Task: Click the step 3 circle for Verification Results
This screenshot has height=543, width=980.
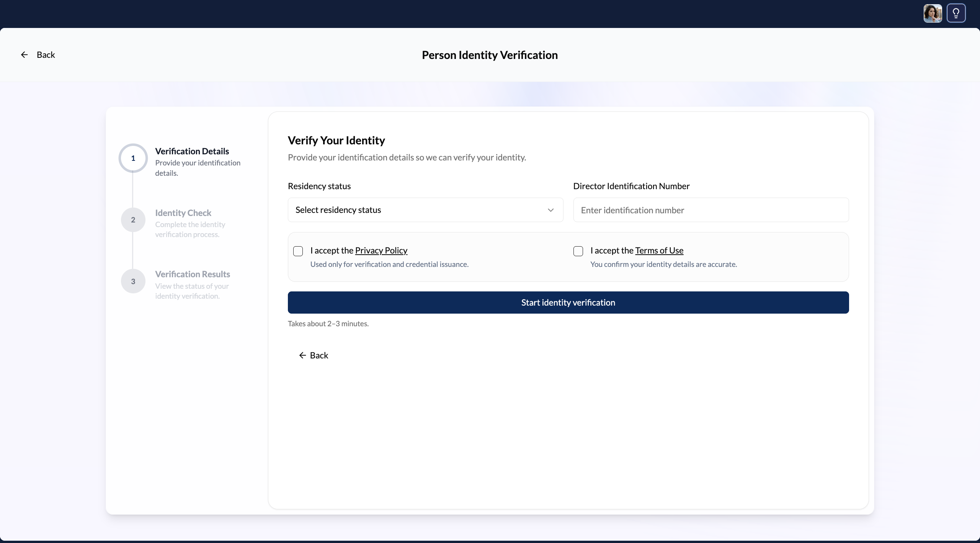Action: tap(133, 281)
